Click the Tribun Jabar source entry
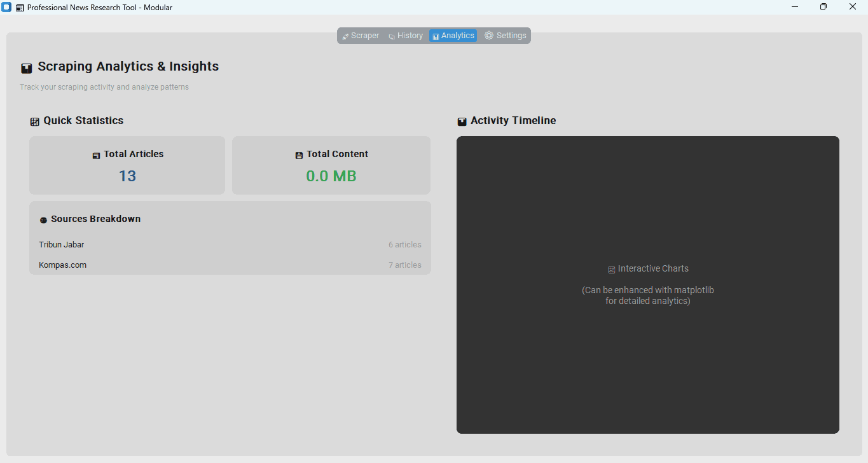 pyautogui.click(x=61, y=244)
